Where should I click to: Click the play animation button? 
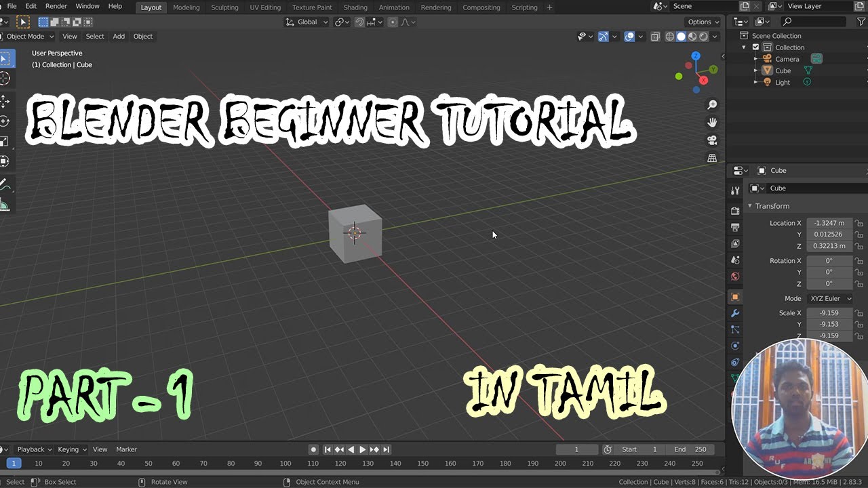(x=362, y=449)
